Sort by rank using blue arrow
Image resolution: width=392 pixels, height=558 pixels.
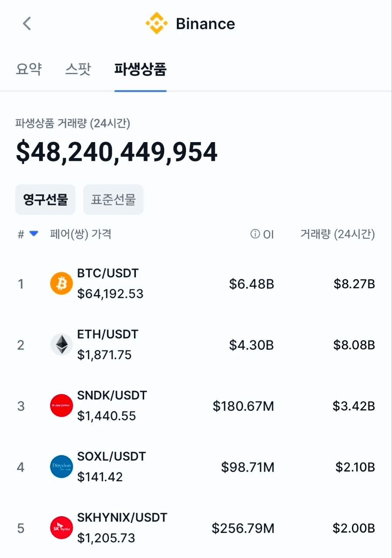(x=34, y=234)
